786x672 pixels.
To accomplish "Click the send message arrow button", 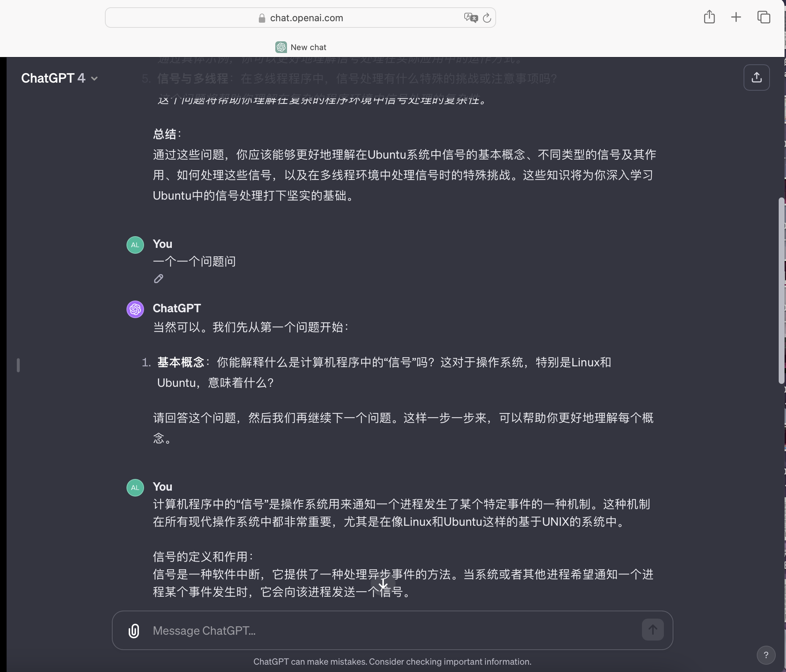I will 653,630.
